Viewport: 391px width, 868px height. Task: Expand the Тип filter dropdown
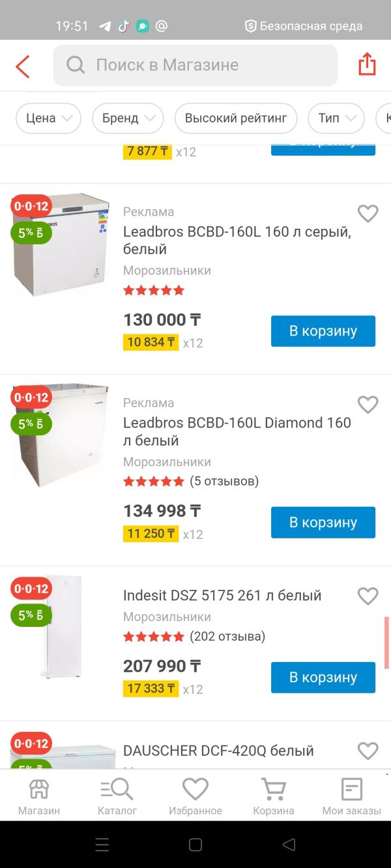(336, 119)
